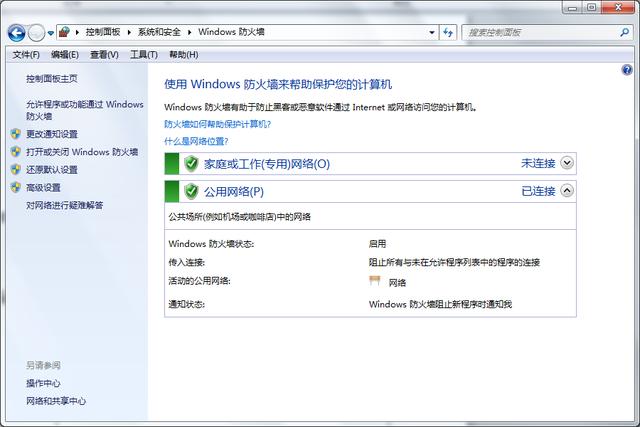
Task: Go to 控制面板主页 in sidebar
Action: point(51,78)
